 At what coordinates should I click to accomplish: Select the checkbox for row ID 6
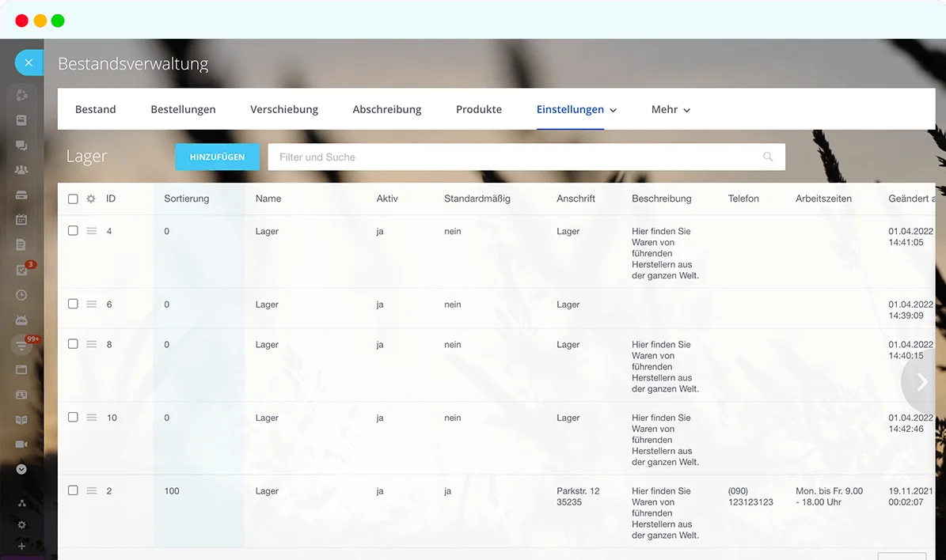click(73, 304)
